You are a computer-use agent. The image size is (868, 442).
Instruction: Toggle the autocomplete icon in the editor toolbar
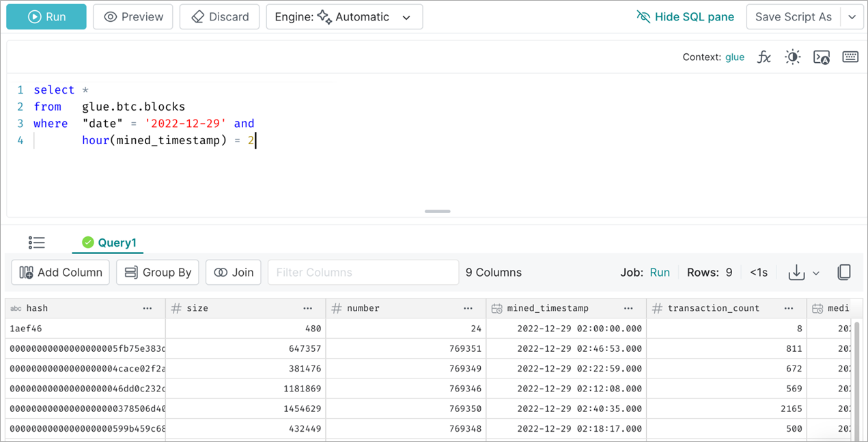pos(822,57)
